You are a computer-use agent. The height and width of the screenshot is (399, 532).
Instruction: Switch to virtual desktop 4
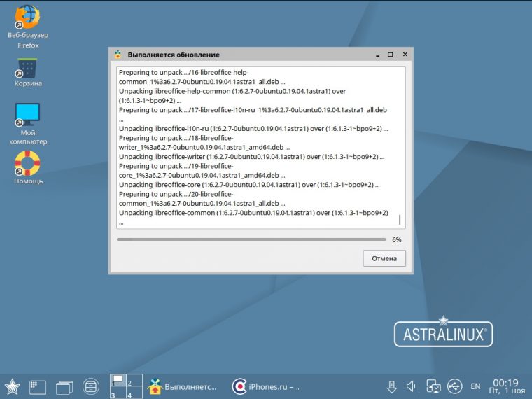tap(134, 392)
